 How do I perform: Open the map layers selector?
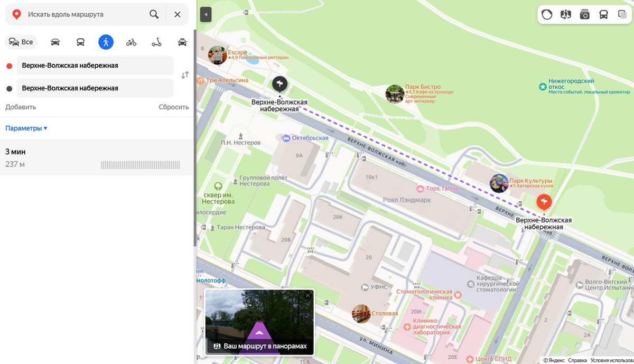(x=622, y=15)
